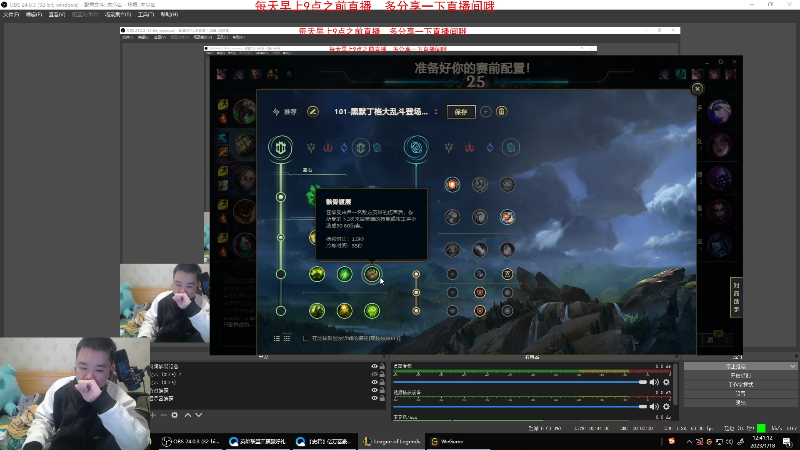Image resolution: width=800 pixels, height=450 pixels.
Task: Open OBS 设置 settings button
Action: coord(741,394)
